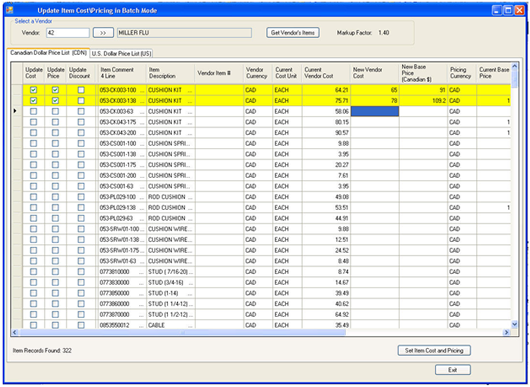Check Update Price for 053-PL029-100

coord(55,197)
